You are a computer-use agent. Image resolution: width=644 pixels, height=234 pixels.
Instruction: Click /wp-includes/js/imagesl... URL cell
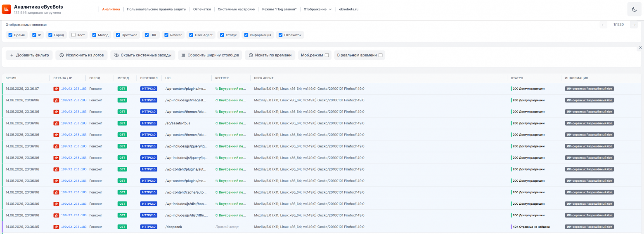click(186, 100)
